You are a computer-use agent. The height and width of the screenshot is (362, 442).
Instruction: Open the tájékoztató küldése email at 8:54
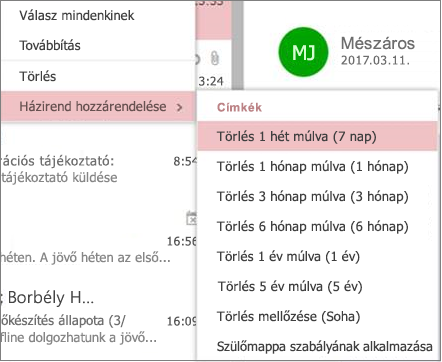click(98, 169)
